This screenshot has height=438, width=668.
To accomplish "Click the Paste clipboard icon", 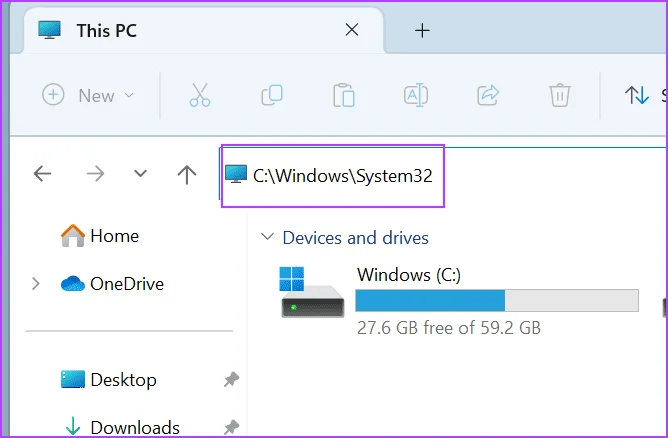I will click(344, 95).
